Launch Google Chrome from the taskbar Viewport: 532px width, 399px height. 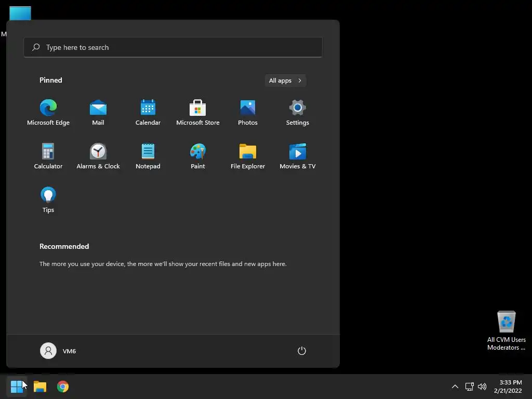point(63,387)
